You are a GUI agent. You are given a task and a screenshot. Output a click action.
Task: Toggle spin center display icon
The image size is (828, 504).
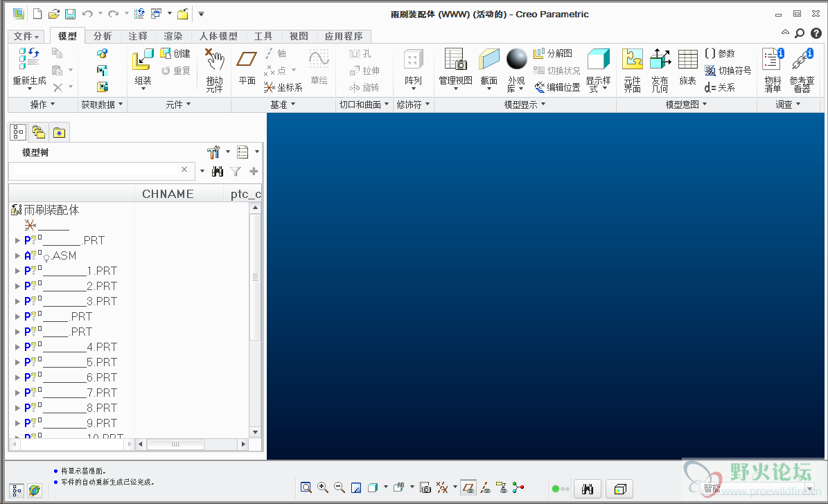518,488
